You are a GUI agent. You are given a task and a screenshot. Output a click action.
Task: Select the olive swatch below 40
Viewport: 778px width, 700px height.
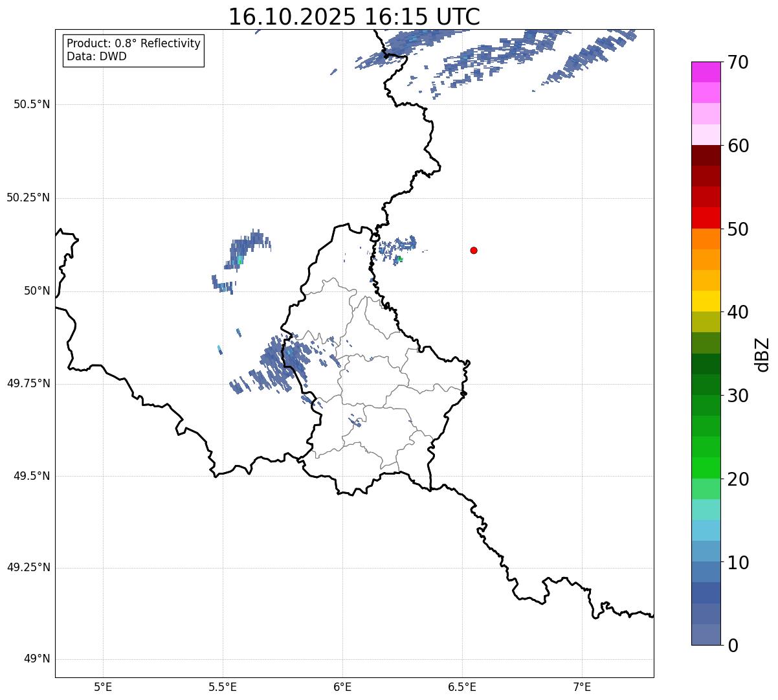point(706,322)
